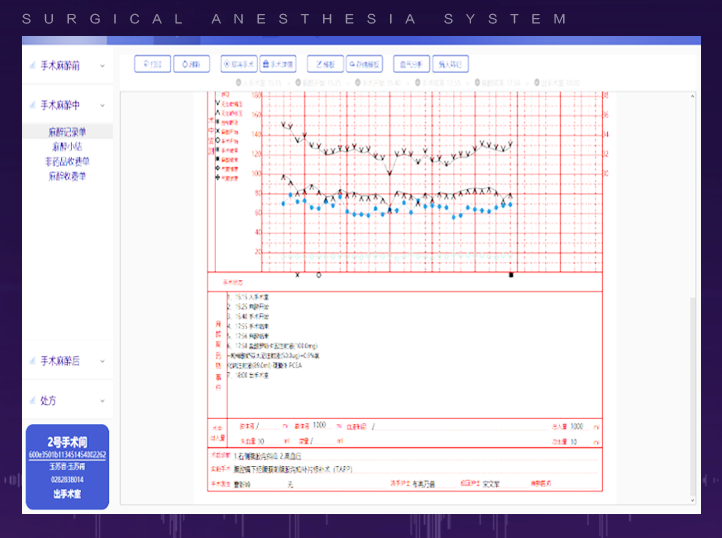
Task: Click the 存储模板 (Save Template) toolbar button
Action: pos(364,64)
